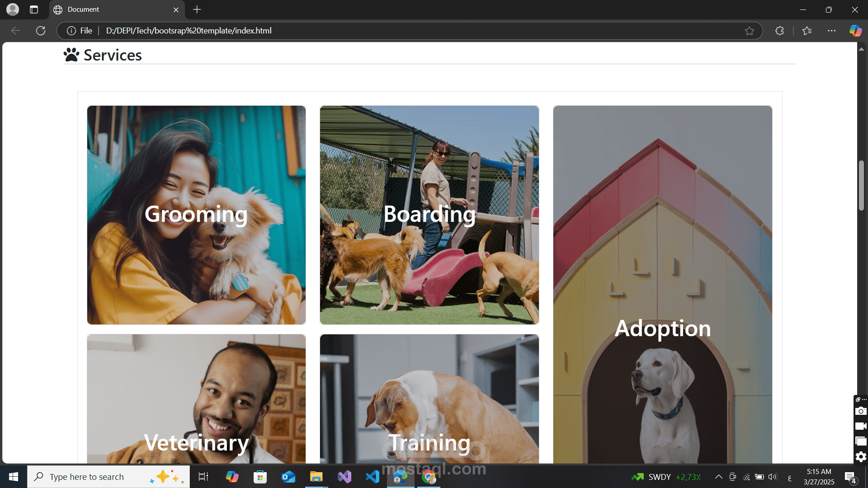Screen dimensions: 868x488
Task: Open File Explorer from taskbar
Action: pyautogui.click(x=316, y=477)
